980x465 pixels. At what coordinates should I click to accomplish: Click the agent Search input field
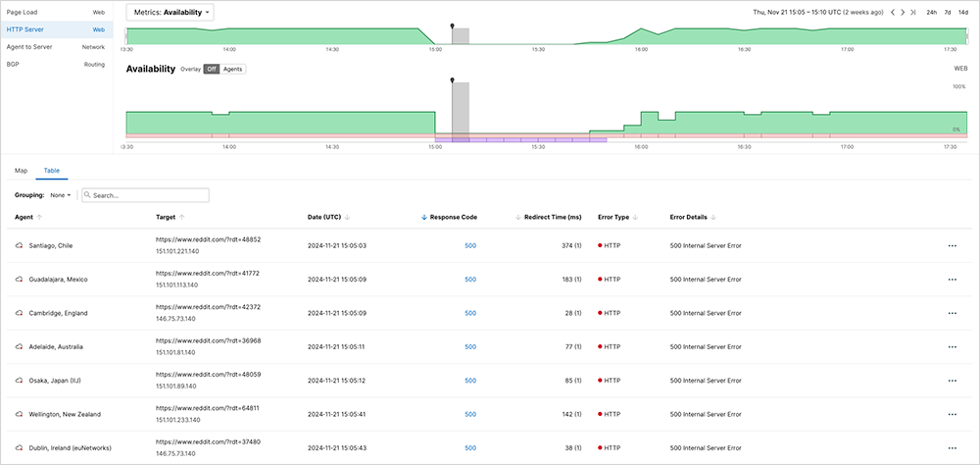click(147, 195)
